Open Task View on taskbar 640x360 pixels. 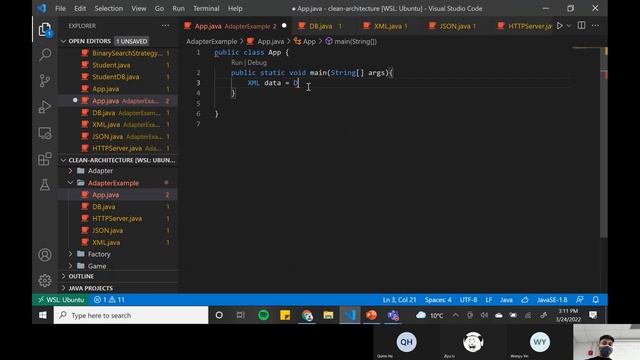tap(241, 315)
